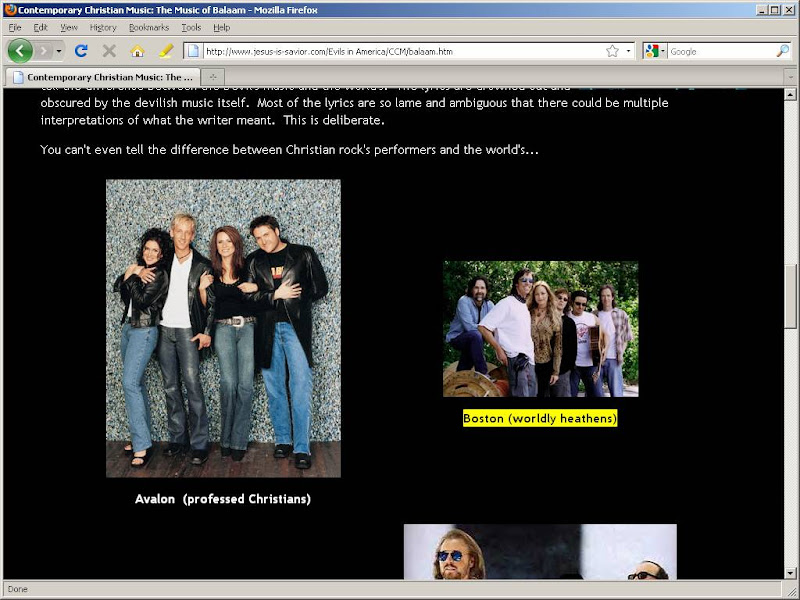800x600 pixels.
Task: Bookmark this page with the star icon
Action: pos(612,51)
